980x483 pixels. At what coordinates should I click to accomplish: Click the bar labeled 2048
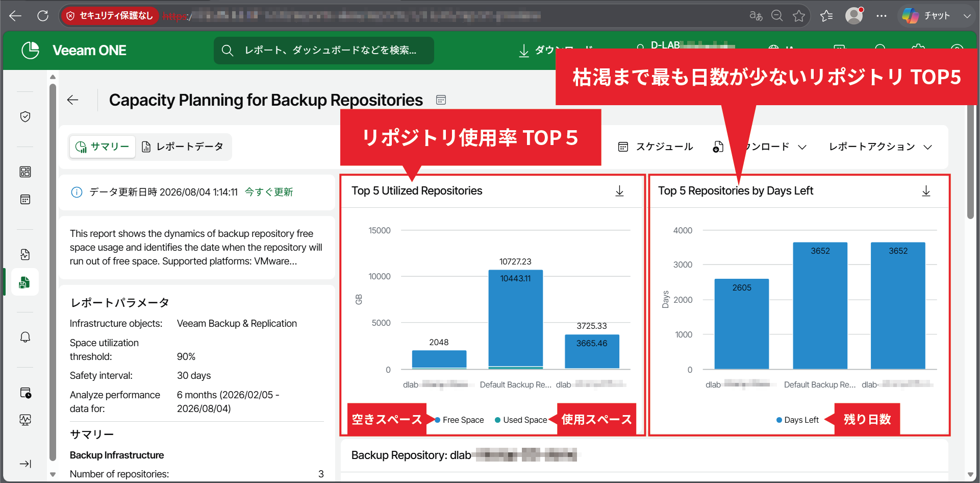point(439,359)
